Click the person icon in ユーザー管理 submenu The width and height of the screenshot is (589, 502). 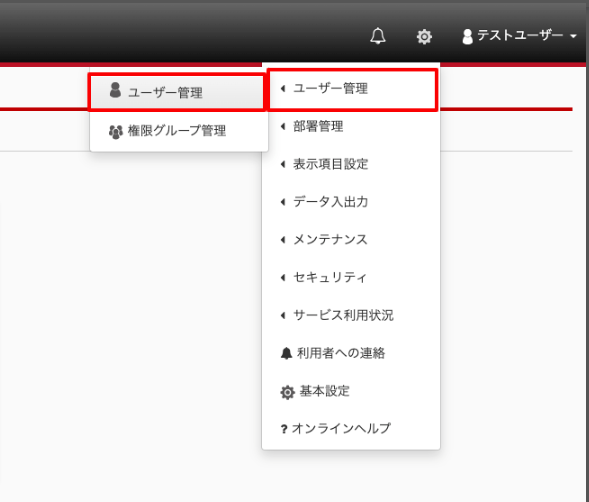coord(115,90)
